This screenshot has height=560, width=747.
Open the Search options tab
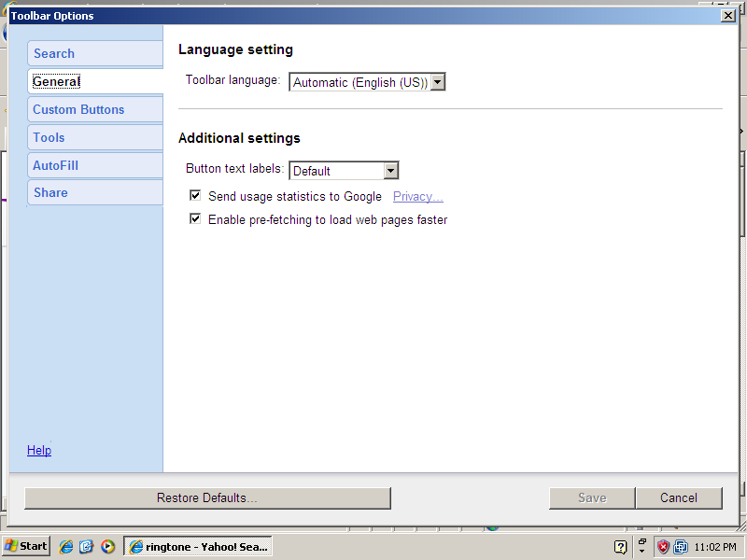pos(95,53)
